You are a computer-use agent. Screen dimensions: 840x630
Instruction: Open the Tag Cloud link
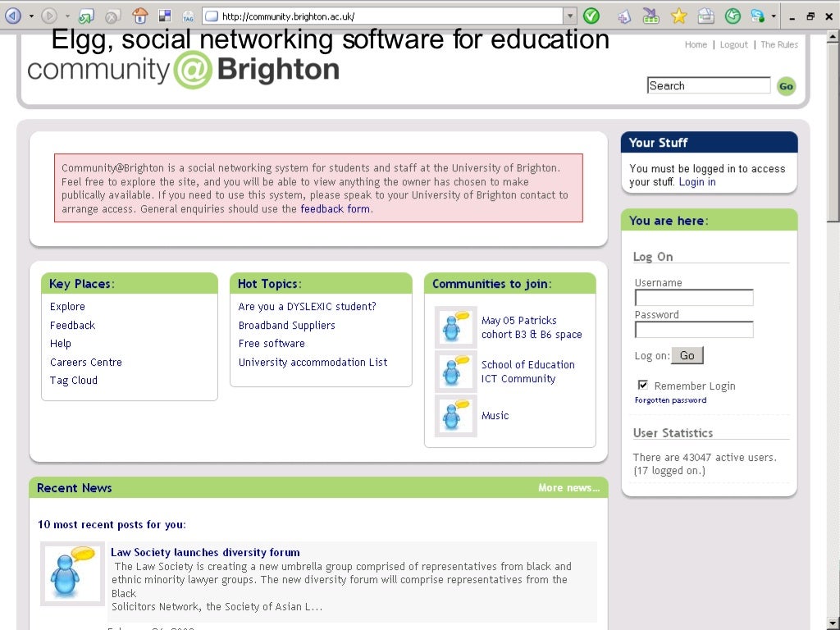click(73, 381)
